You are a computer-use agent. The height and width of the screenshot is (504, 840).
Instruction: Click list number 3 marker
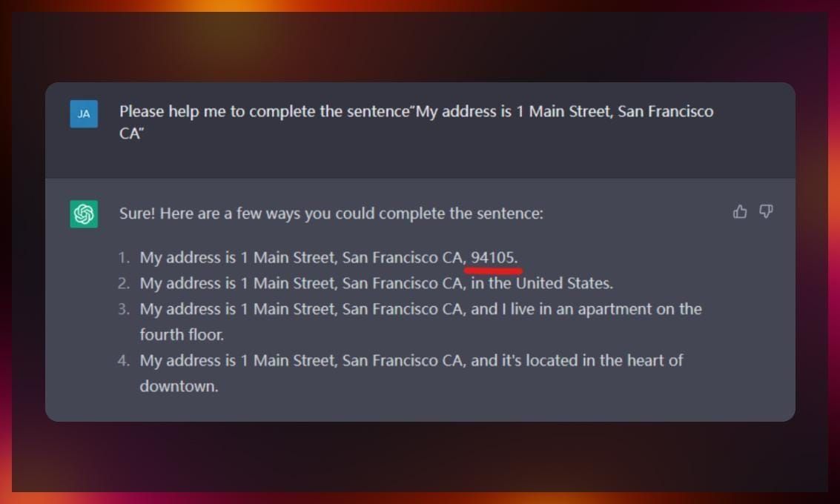click(x=124, y=309)
